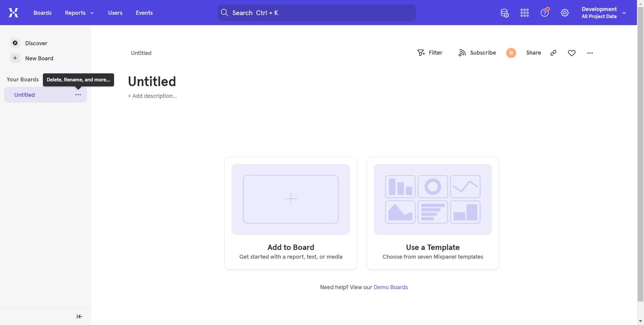Image resolution: width=644 pixels, height=325 pixels.
Task: Open the Filter icon on the board
Action: point(421,53)
